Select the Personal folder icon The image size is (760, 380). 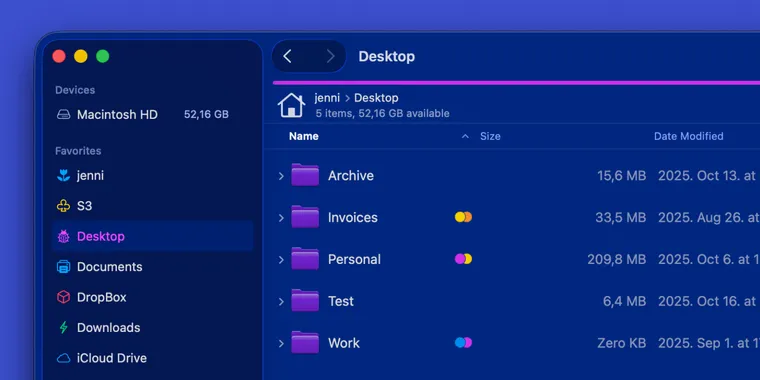point(305,259)
